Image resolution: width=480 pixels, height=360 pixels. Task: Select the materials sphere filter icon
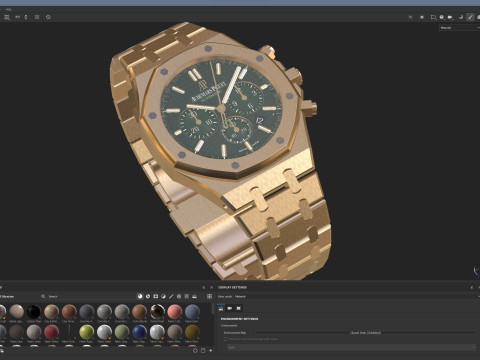click(140, 296)
